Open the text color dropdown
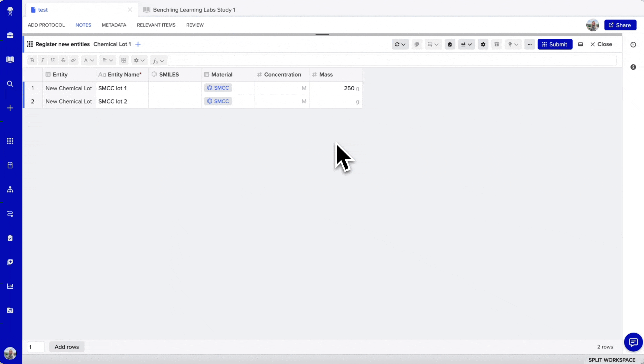 click(x=89, y=60)
